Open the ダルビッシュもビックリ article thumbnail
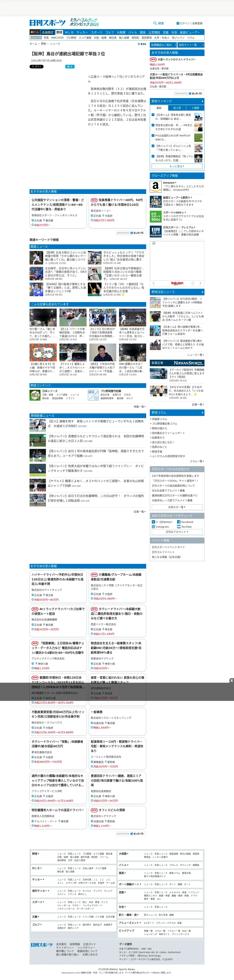This screenshot has height=980, width=234. tap(95, 257)
